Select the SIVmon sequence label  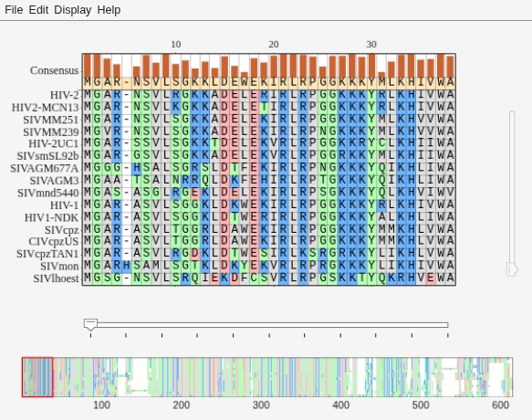(59, 267)
